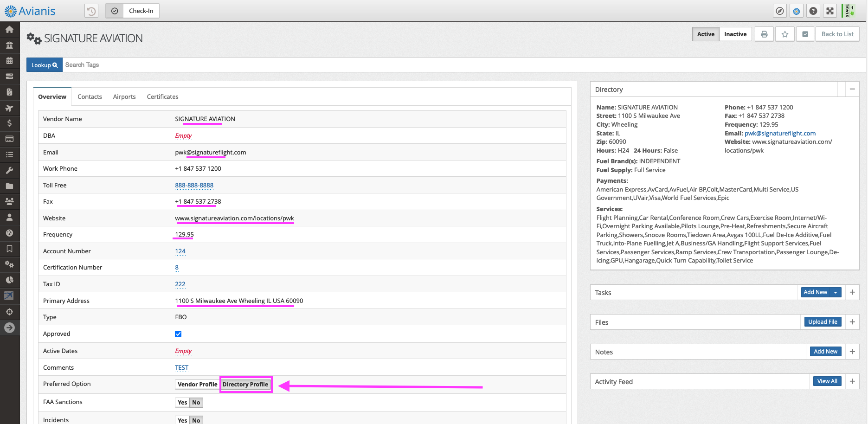Switch to the Airports tab
Viewport: 868px width, 424px height.
tap(124, 96)
